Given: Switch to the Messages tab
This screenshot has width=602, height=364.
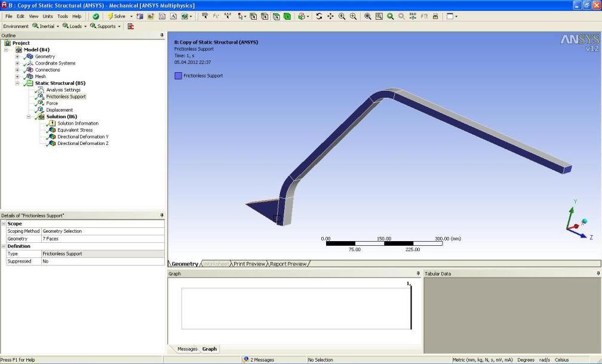Looking at the screenshot, I should (x=188, y=349).
